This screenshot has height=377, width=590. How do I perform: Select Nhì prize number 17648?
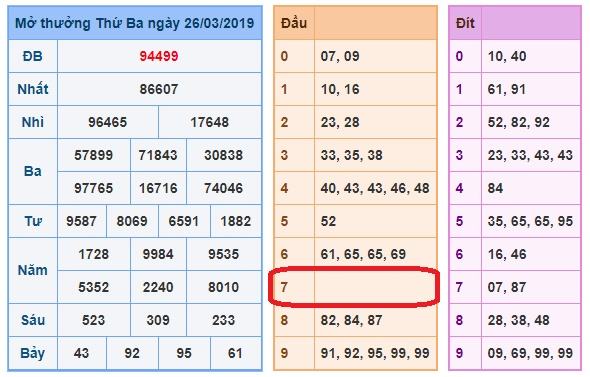210,122
